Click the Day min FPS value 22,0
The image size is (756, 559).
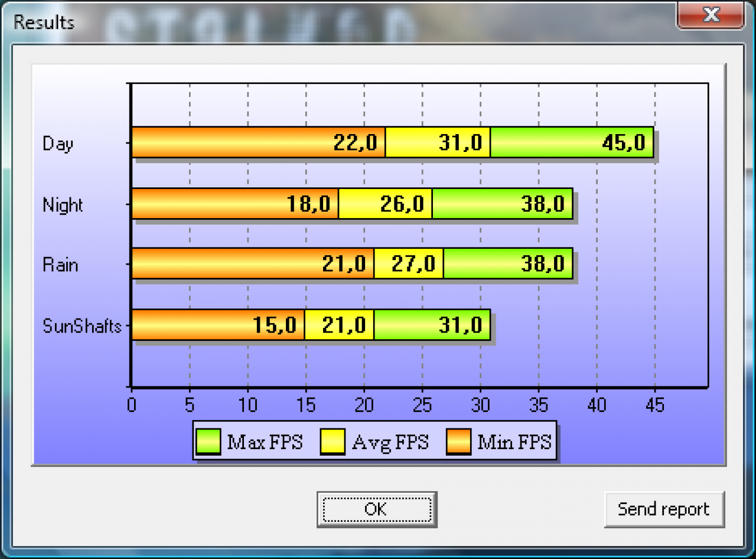tap(355, 142)
